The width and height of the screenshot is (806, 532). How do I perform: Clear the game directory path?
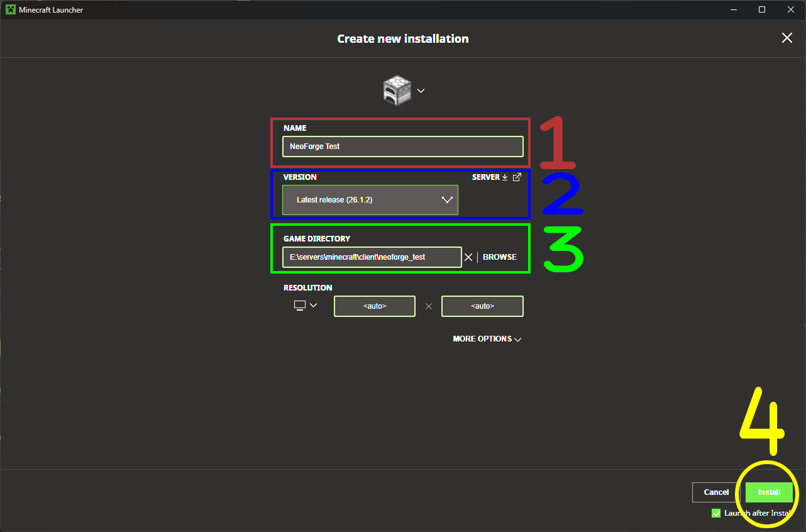468,257
